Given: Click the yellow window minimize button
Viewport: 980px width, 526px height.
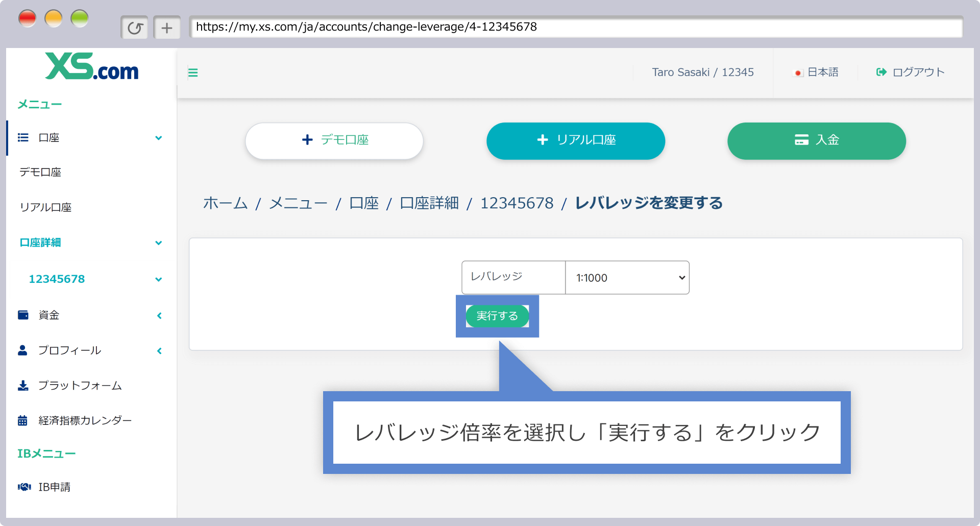Looking at the screenshot, I should [x=54, y=19].
